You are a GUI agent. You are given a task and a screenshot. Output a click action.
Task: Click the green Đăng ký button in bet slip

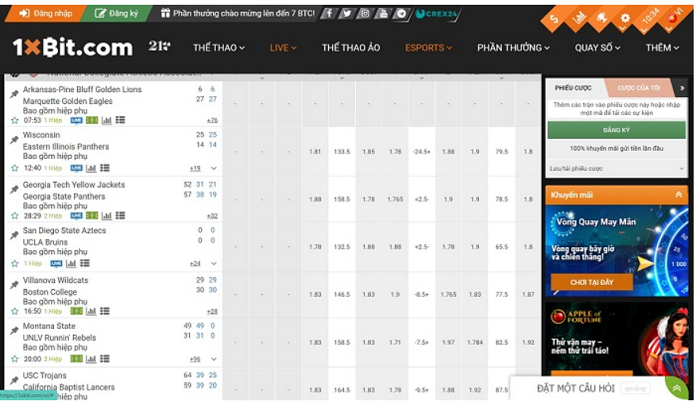click(x=616, y=130)
